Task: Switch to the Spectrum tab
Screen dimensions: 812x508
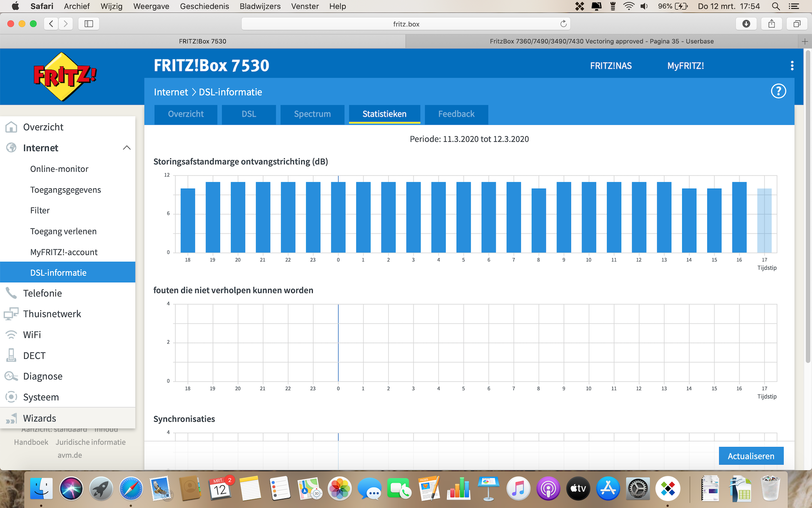Action: pyautogui.click(x=312, y=114)
